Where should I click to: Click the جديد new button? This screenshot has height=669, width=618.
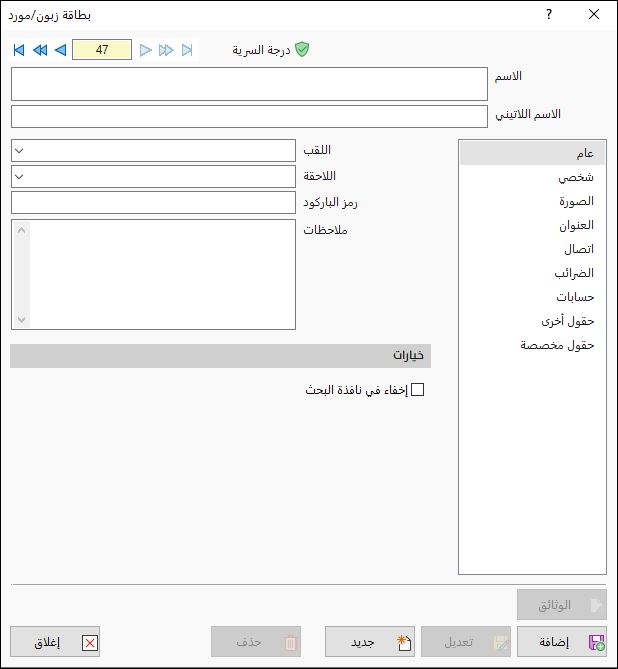370,641
